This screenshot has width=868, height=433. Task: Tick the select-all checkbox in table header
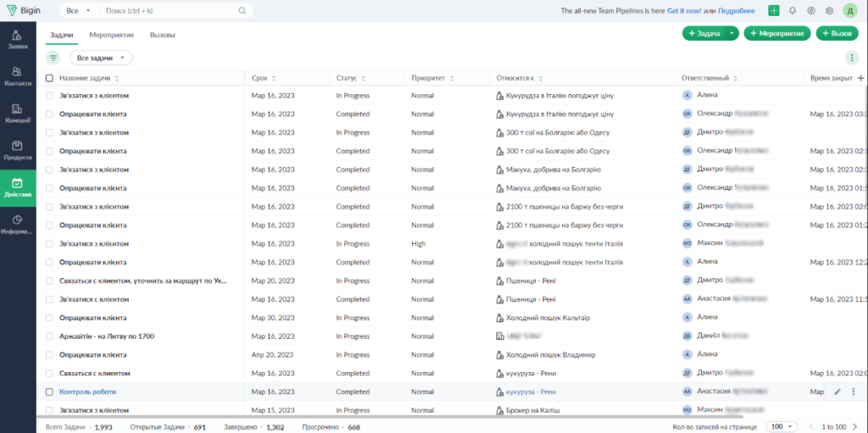tap(49, 78)
